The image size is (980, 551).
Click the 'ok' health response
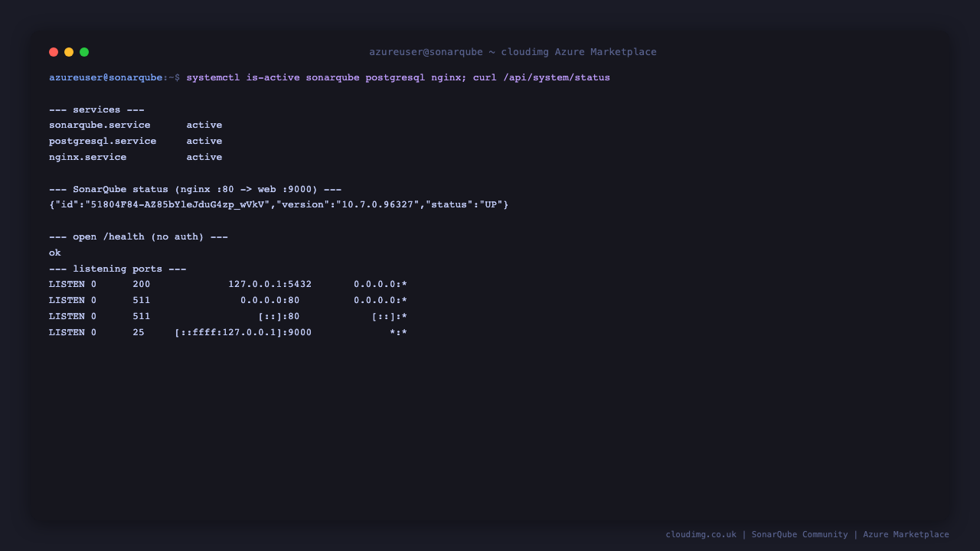point(55,253)
